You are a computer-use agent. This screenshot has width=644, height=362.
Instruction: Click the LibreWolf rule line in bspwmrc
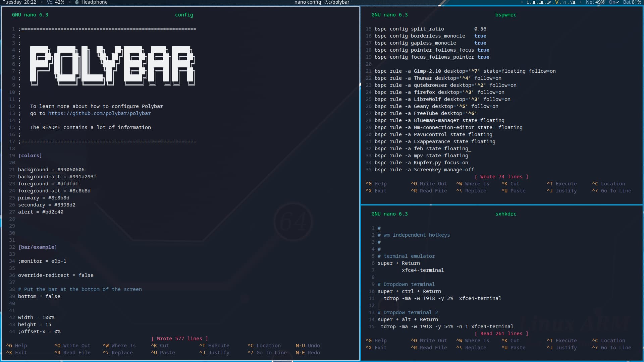pos(442,99)
